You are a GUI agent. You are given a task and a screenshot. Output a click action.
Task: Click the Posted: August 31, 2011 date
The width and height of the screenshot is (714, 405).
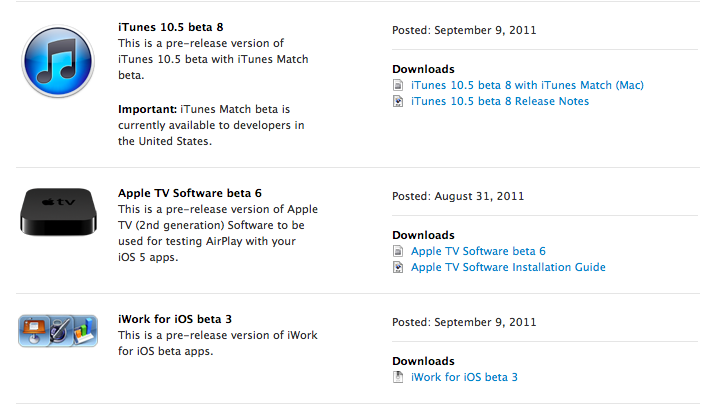[x=459, y=197]
